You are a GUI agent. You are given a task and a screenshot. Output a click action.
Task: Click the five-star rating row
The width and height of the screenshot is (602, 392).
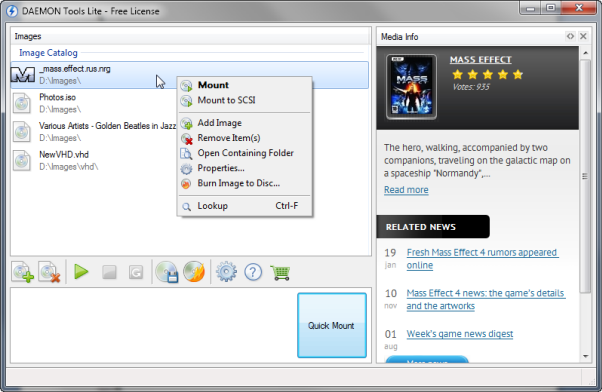[x=487, y=74]
